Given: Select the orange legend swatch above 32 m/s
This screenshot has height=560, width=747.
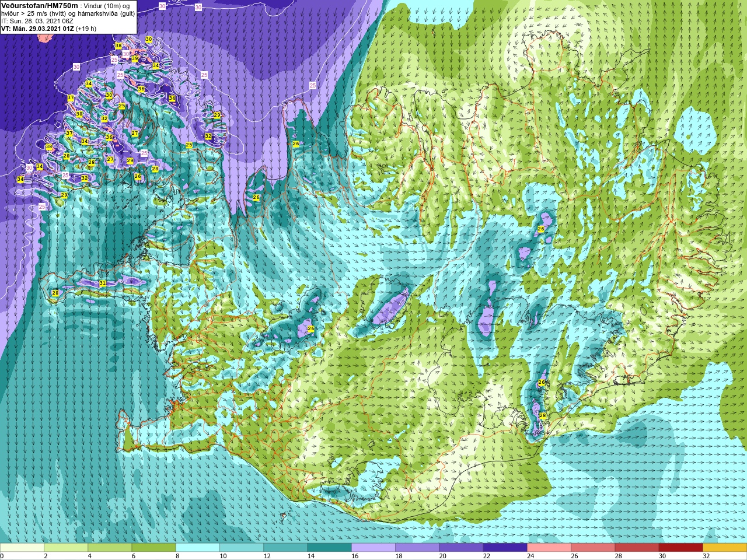Looking at the screenshot, I should [x=725, y=548].
